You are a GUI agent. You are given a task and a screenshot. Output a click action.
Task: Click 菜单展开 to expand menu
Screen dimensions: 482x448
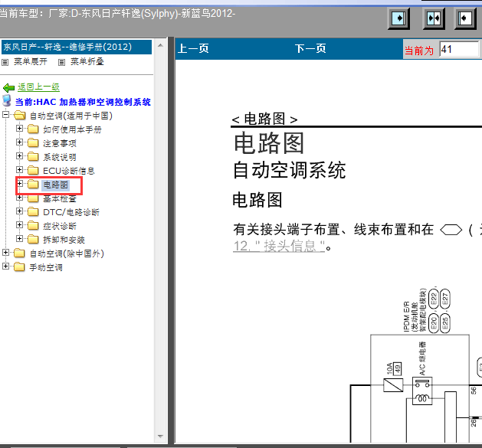coord(30,62)
